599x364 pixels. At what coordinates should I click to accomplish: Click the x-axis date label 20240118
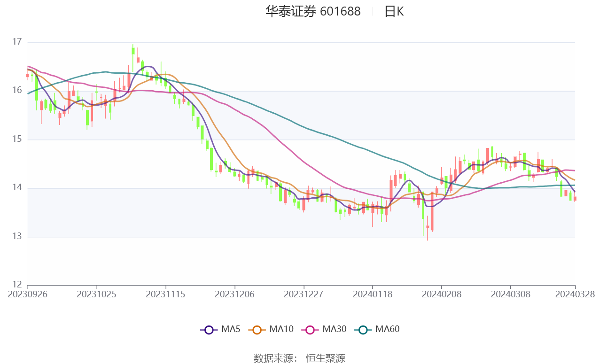tap(372, 294)
